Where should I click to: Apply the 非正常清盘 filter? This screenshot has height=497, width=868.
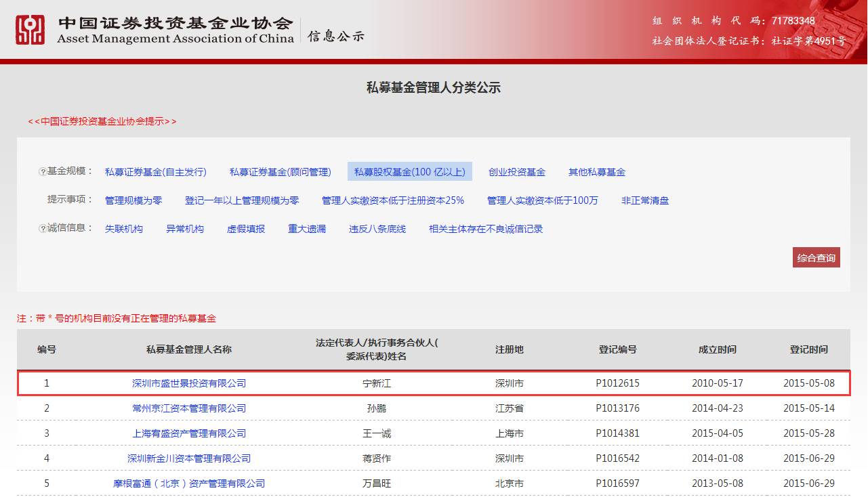tap(644, 200)
